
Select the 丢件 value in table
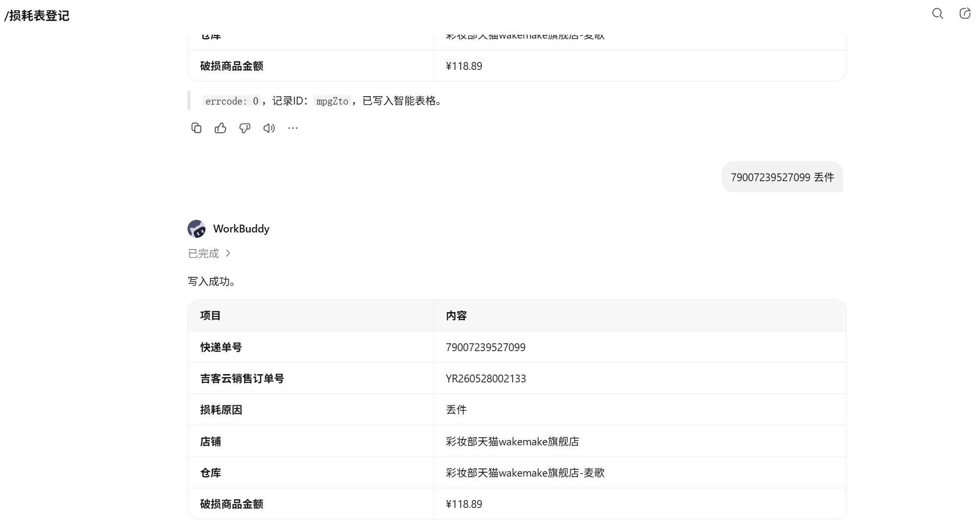point(456,410)
